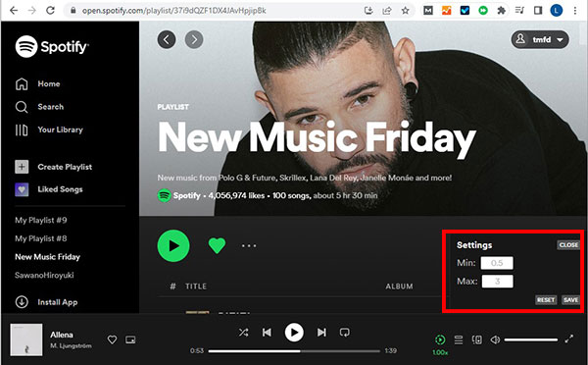
Task: Open the blue checkmark extension icon
Action: (x=465, y=11)
